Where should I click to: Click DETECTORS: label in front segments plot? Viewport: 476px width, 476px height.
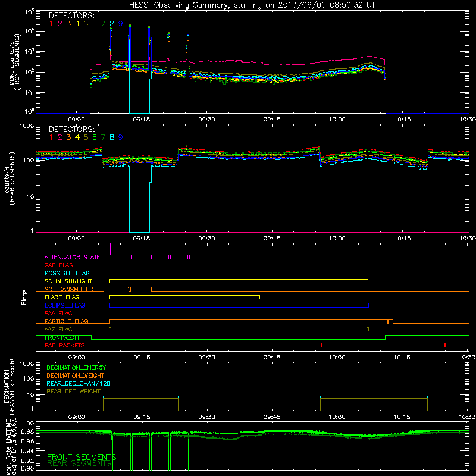(71, 16)
